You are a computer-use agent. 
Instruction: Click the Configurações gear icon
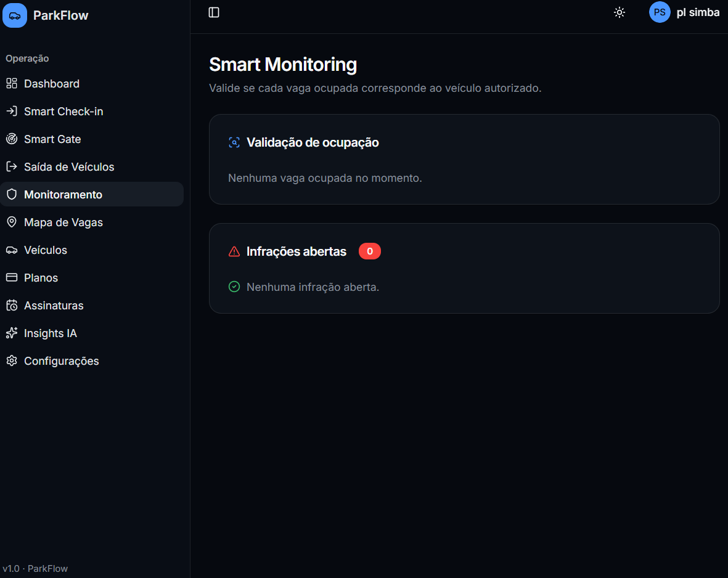tap(12, 360)
